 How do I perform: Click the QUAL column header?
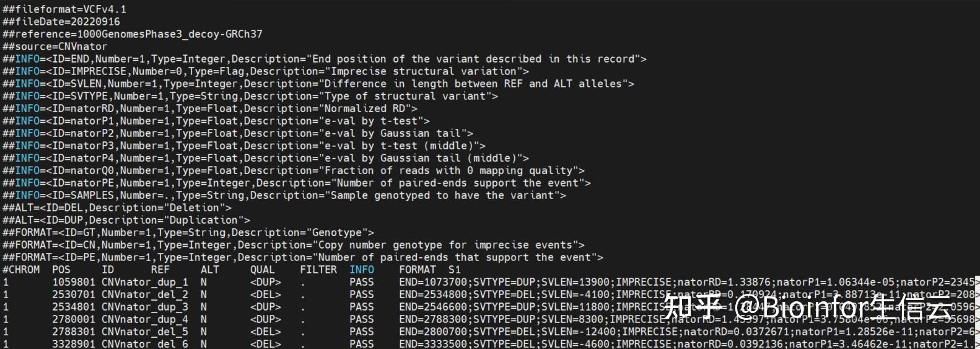[263, 270]
